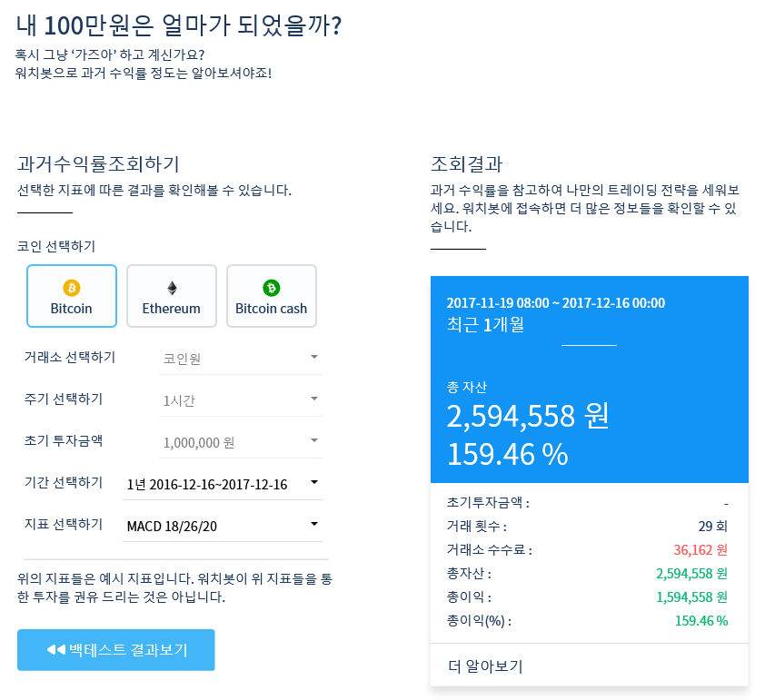Image resolution: width=765 pixels, height=700 pixels.
Task: Click the 코인 선택하기 label
Action: click(x=56, y=246)
